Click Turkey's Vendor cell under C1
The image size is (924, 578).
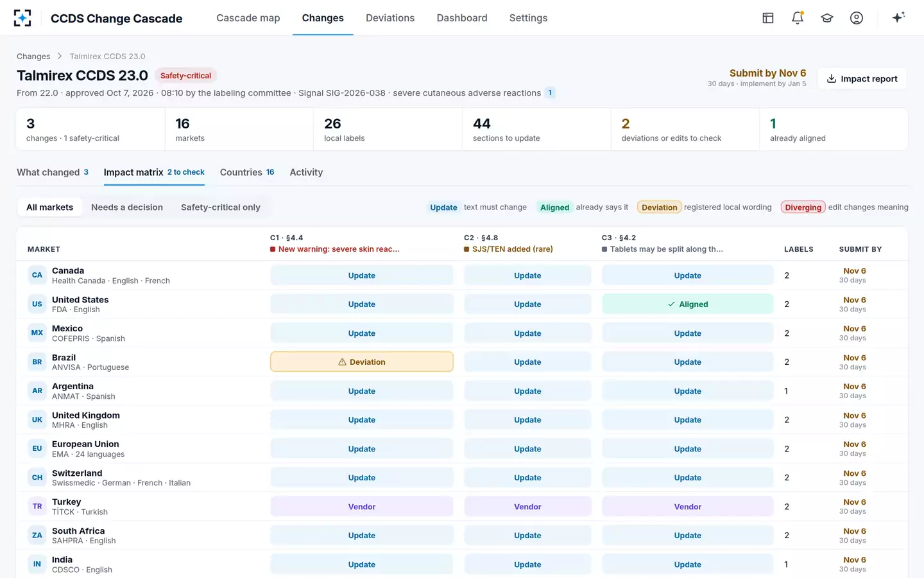point(362,507)
